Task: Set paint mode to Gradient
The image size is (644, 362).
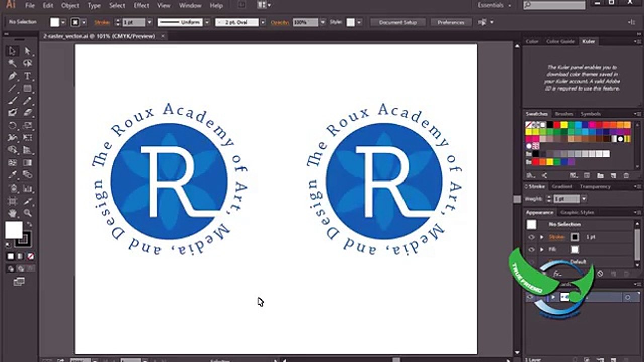Action: click(x=21, y=256)
